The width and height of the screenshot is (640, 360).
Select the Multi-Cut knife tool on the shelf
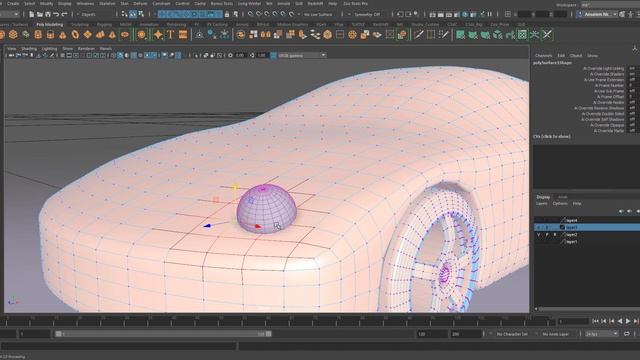pos(419,35)
